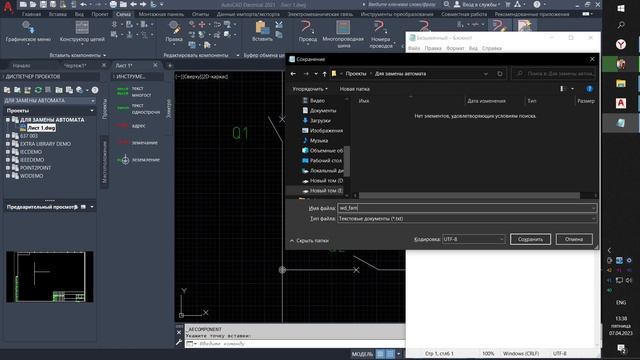The width and height of the screenshot is (640, 360).
Task: Click the search icon in AutoCAD title bar
Action: point(447,4)
